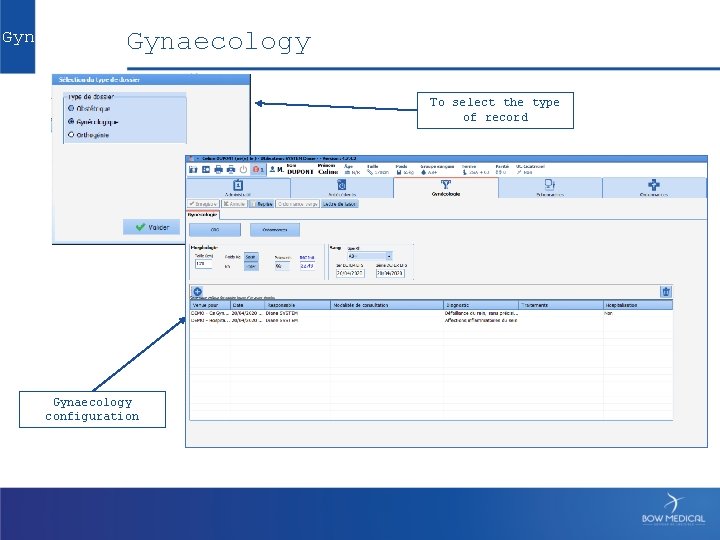Click the red alert icon showing 1
The image size is (720, 540).
coord(258,169)
